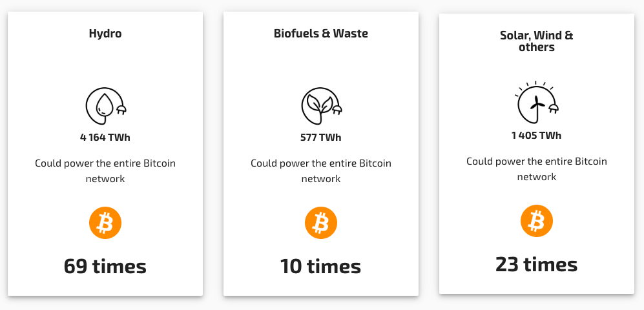Screen dimensions: 644x310
Task: Click the 69 times figure
Action: click(x=105, y=266)
